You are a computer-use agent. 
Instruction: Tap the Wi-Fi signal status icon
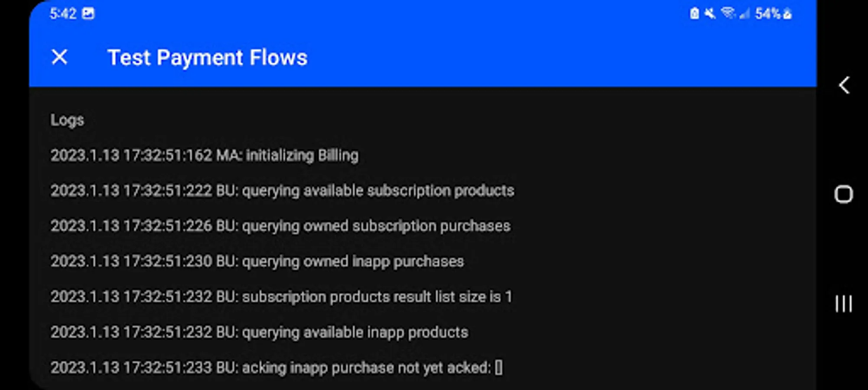pyautogui.click(x=728, y=13)
